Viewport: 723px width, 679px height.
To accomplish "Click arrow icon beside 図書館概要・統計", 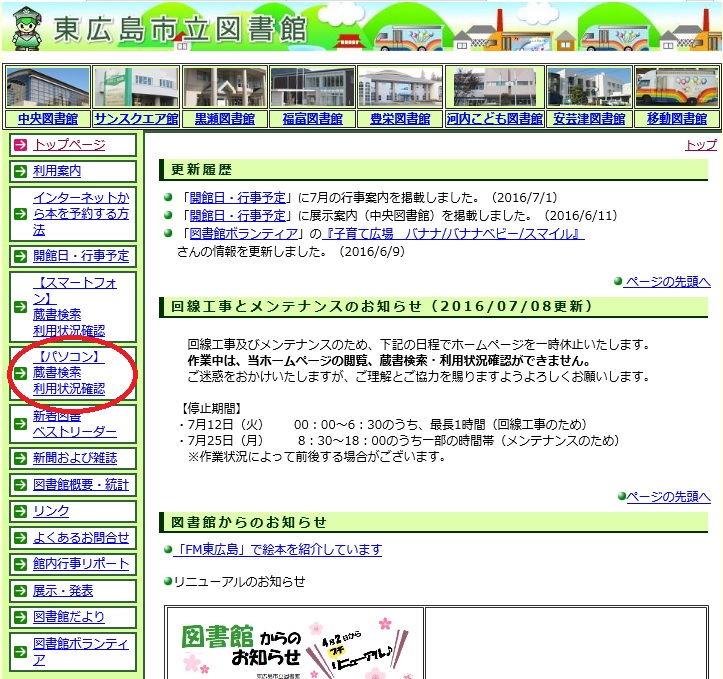I will tap(20, 485).
